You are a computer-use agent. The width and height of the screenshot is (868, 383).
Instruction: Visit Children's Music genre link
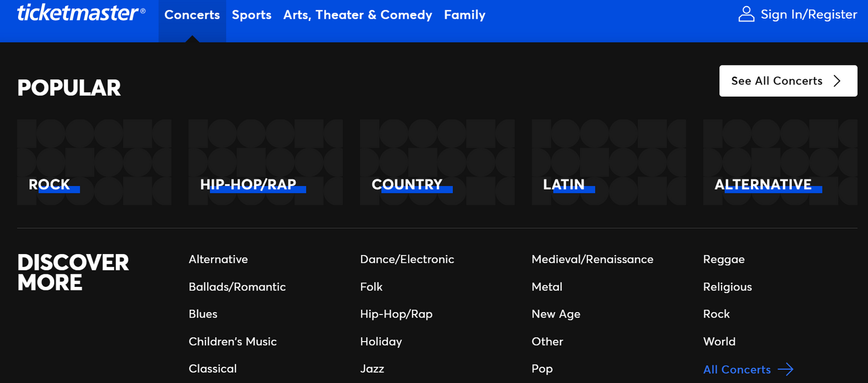pyautogui.click(x=232, y=342)
